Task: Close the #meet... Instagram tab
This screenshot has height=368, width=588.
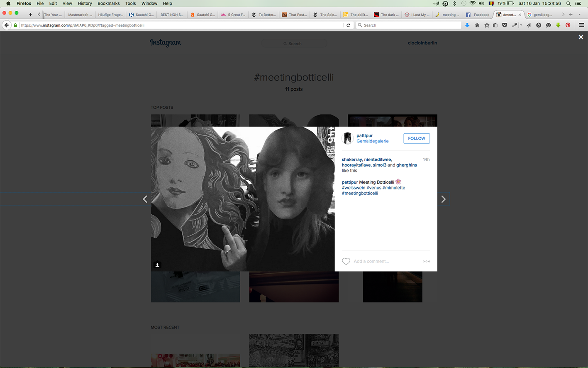Action: click(x=520, y=15)
